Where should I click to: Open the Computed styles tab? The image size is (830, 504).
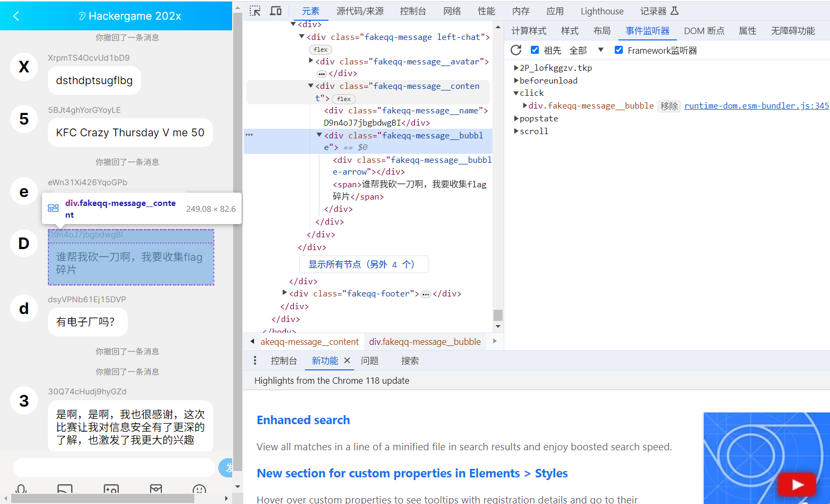coord(529,31)
